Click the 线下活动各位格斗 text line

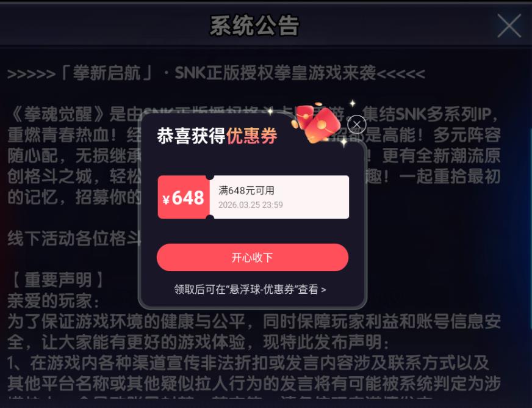pyautogui.click(x=74, y=238)
